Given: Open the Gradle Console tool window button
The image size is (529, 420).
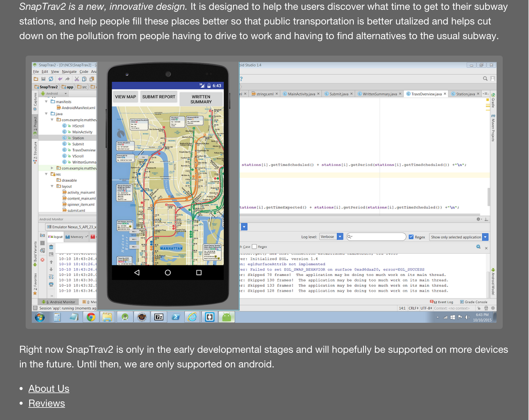Looking at the screenshot, I should click(x=474, y=302).
